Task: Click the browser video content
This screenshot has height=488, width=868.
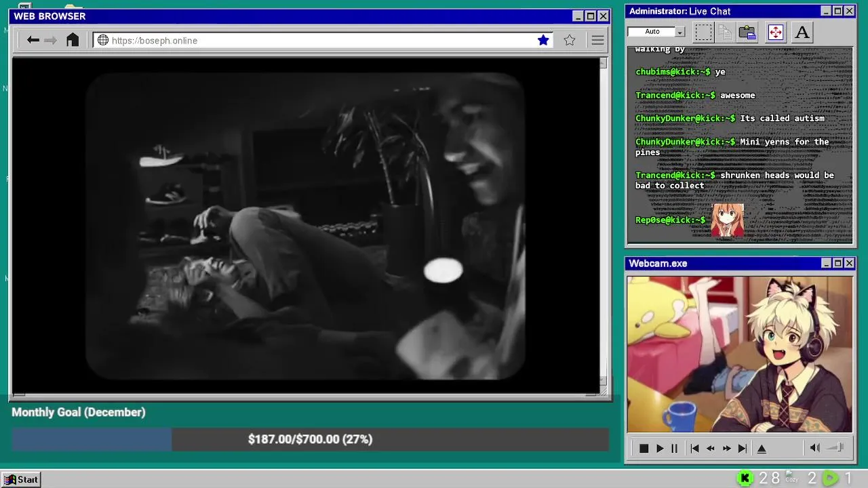Action: click(x=305, y=225)
